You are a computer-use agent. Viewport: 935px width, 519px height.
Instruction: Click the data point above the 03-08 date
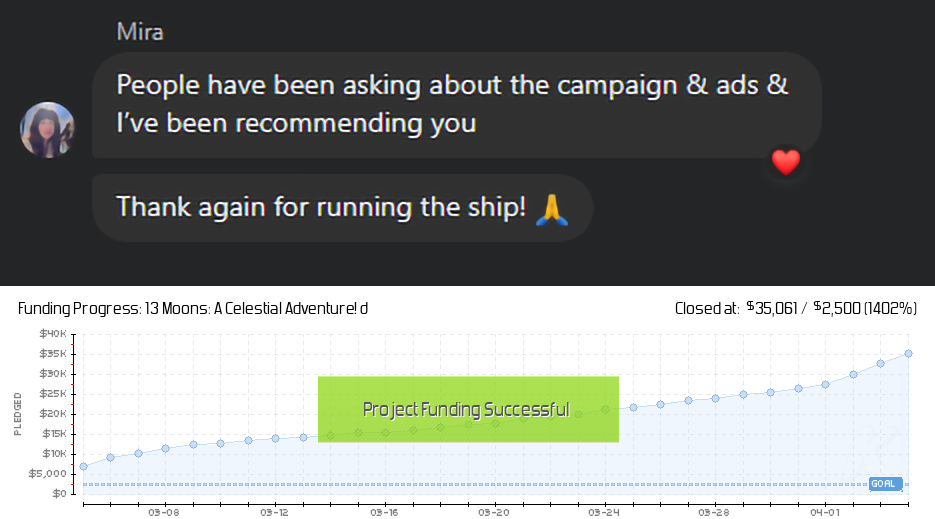[166, 449]
